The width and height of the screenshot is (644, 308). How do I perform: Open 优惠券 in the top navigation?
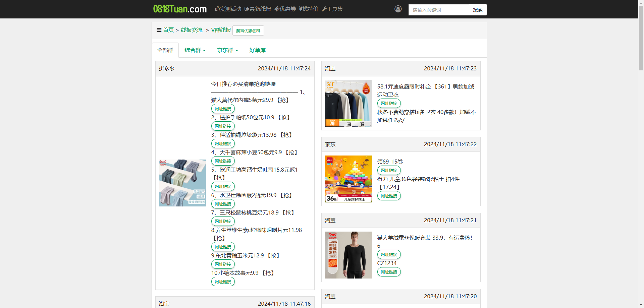click(285, 9)
